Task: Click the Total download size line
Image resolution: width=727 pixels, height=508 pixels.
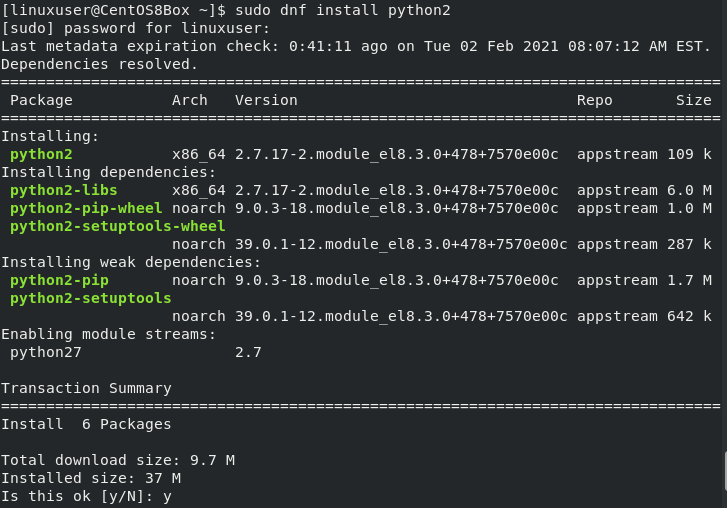Action: 117,460
